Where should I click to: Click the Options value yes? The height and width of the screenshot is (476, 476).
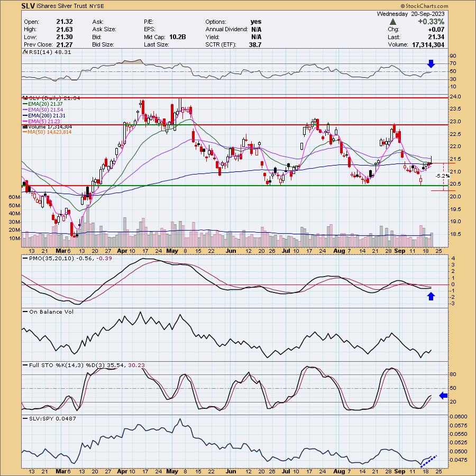(256, 22)
